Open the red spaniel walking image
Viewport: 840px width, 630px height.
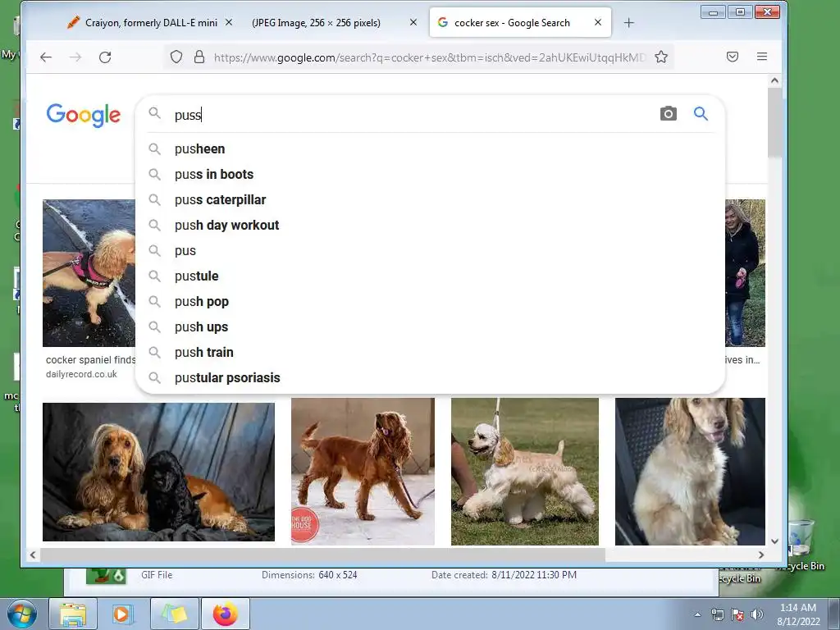(x=363, y=472)
